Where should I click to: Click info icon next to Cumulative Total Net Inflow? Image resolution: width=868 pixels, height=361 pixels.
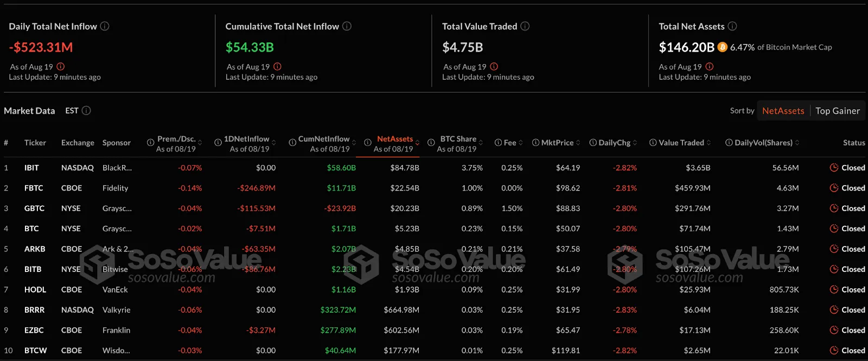click(347, 26)
